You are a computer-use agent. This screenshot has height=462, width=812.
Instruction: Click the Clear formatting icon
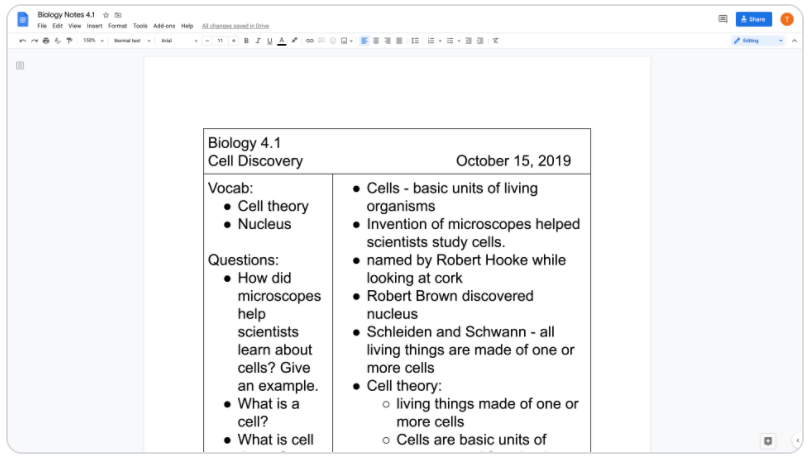[x=496, y=41]
